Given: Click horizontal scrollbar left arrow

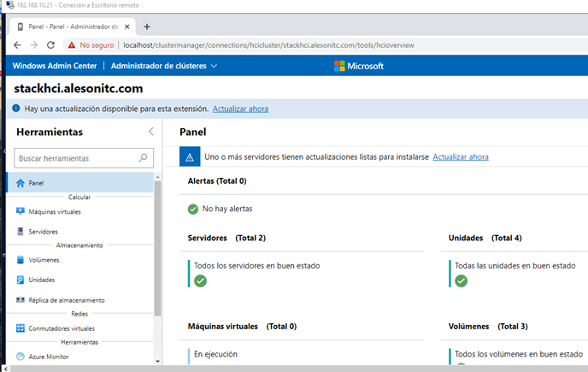Looking at the screenshot, I should [x=5, y=369].
